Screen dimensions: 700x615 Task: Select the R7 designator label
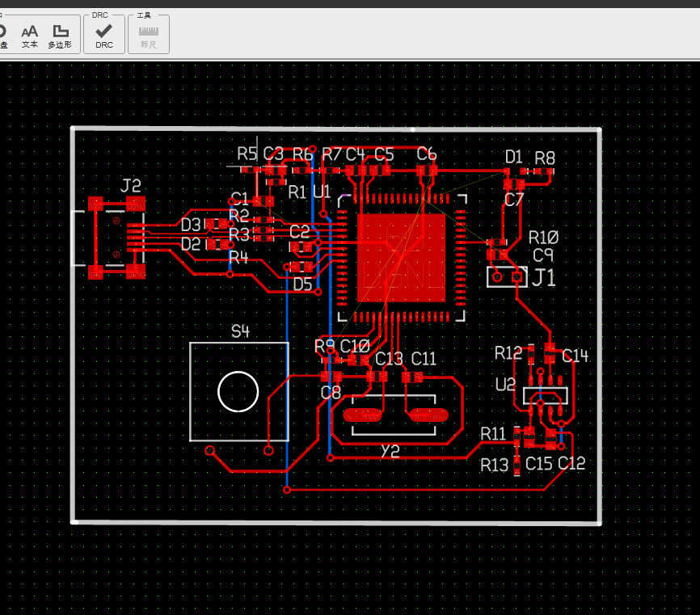[331, 154]
